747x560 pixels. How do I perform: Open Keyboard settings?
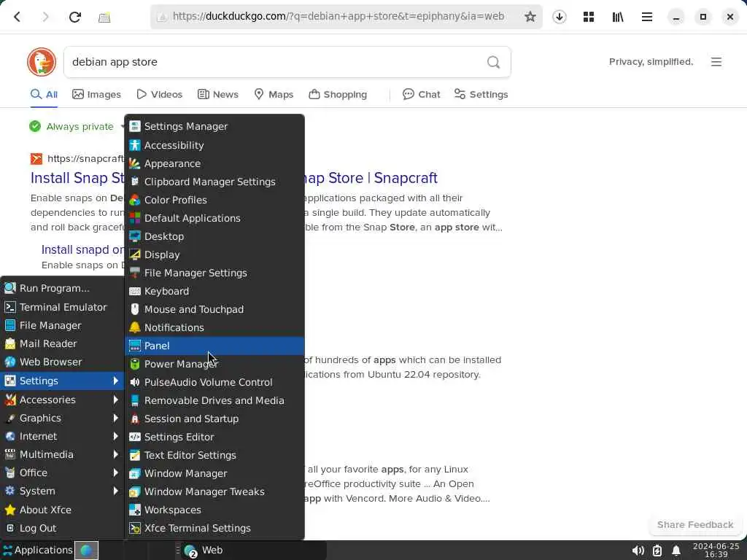pos(214,291)
